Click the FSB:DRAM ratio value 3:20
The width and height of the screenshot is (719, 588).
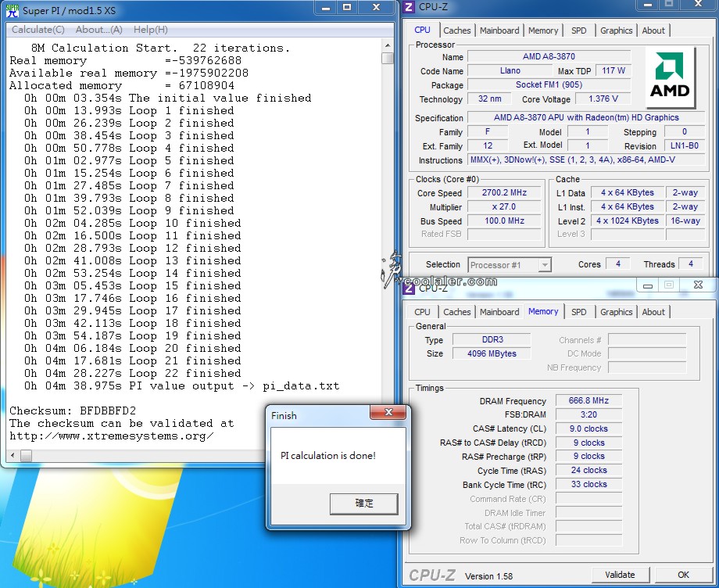pos(588,414)
